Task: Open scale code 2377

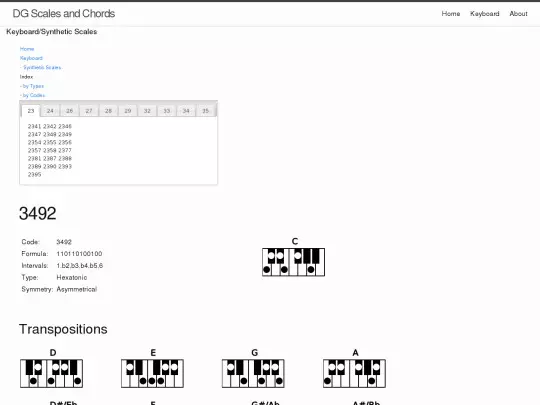Action: pyautogui.click(x=65, y=150)
